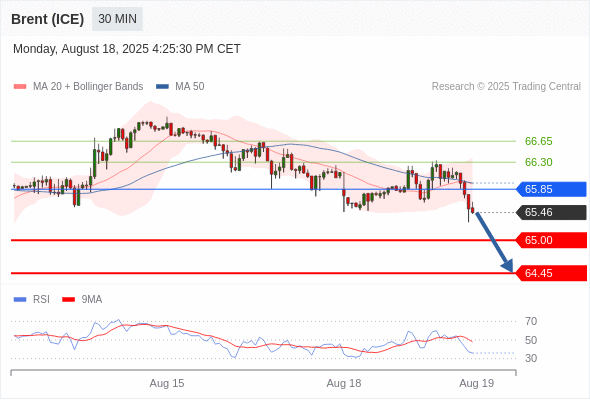590x400 pixels.
Task: Click the blue RSI legend swatch
Action: pos(20,300)
